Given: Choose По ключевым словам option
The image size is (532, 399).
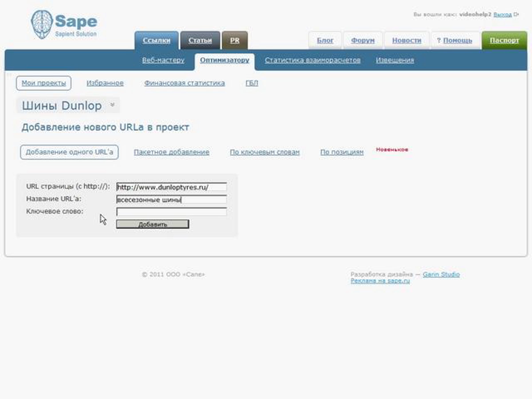Looking at the screenshot, I should [265, 152].
